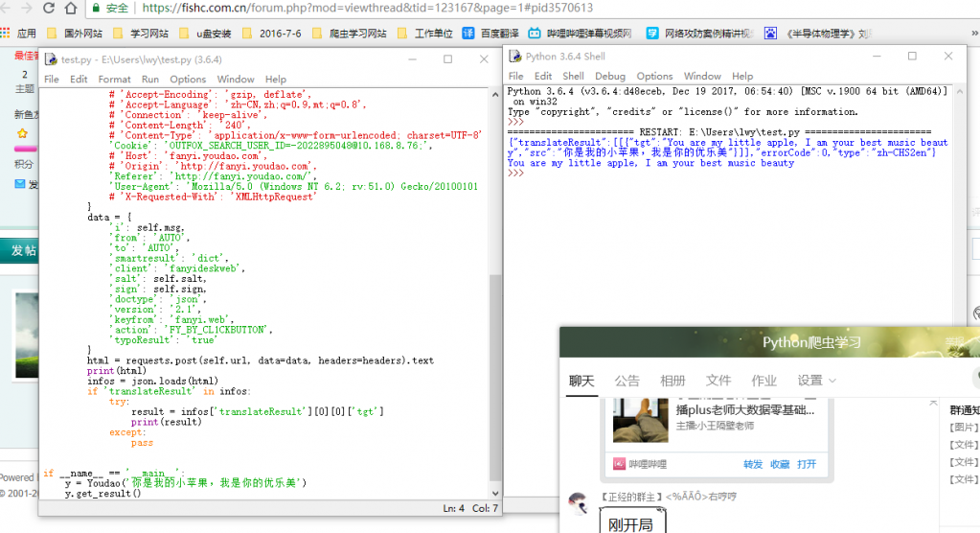Screen dimensions: 980x533
Task: Open Format menu in test.py editor
Action: [114, 79]
